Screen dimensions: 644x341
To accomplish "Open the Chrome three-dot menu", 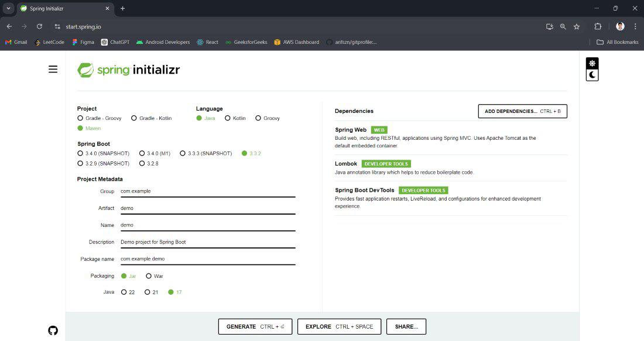I will (x=635, y=27).
